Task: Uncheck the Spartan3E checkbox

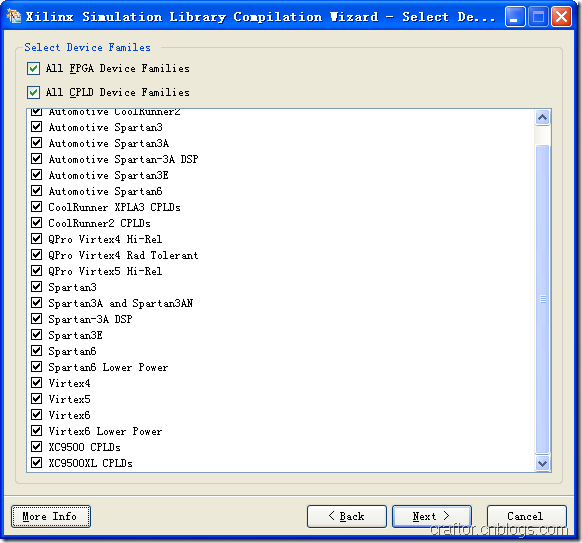Action: click(36, 334)
